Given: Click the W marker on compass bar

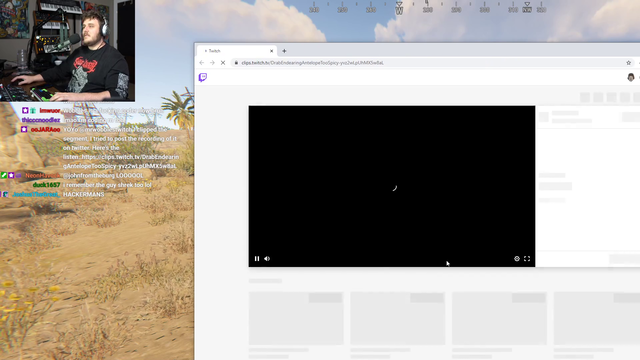Looking at the screenshot, I should pyautogui.click(x=399, y=9).
